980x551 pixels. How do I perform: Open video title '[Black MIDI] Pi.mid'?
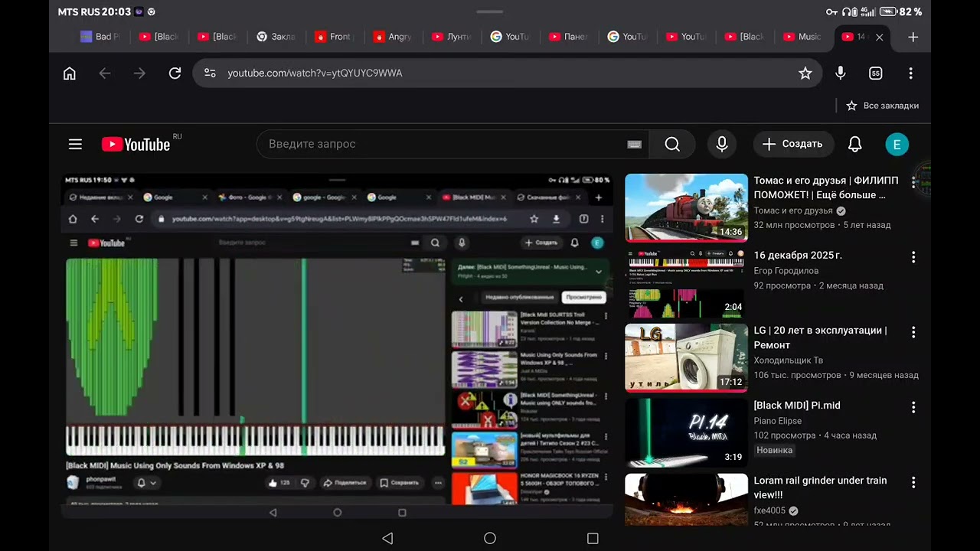pyautogui.click(x=797, y=406)
